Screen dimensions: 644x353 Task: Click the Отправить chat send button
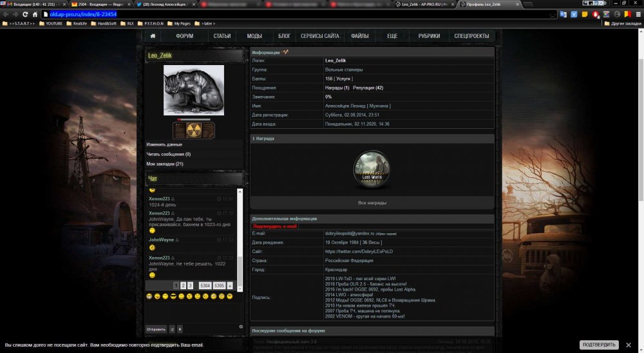[156, 329]
